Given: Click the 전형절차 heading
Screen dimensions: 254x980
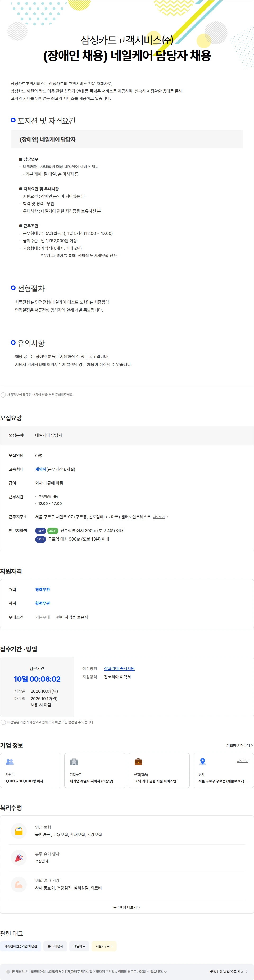Looking at the screenshot, I should [x=31, y=288].
